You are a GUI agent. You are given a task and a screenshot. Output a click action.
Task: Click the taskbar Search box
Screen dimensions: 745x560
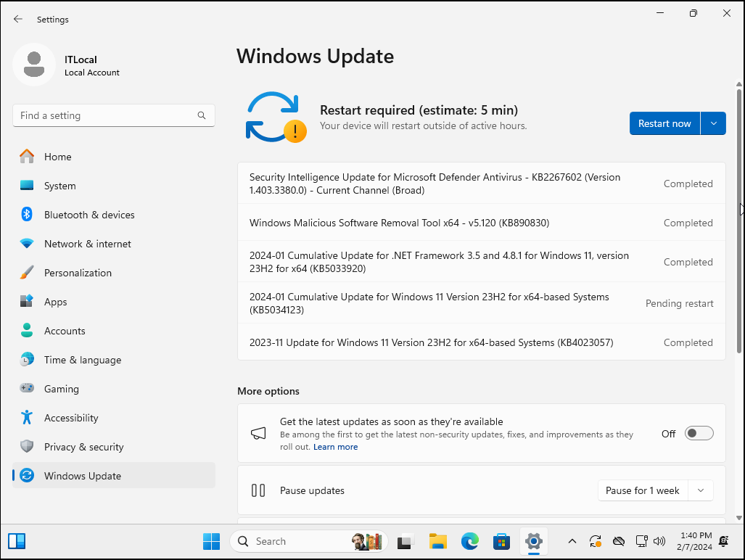[x=309, y=541]
